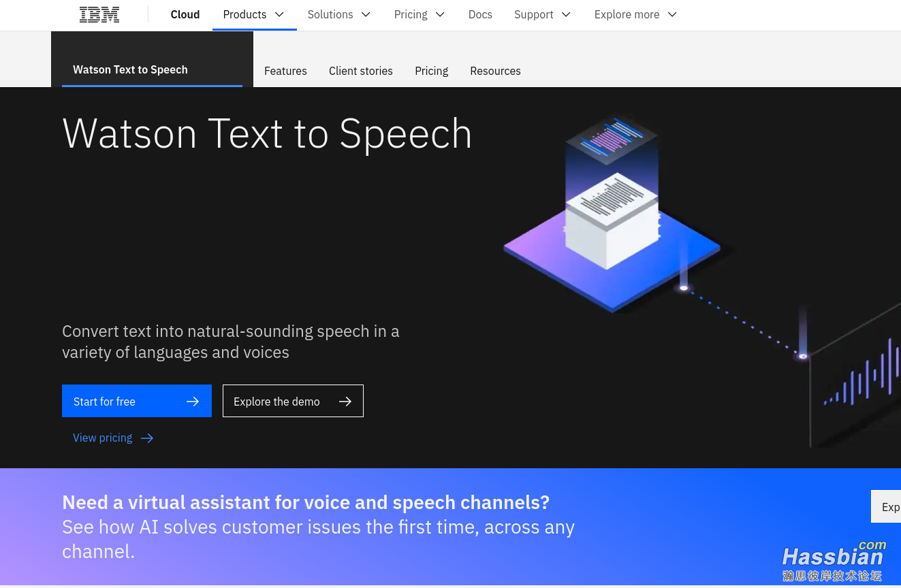
Task: Click the arrow icon in Explore the demo
Action: point(345,402)
